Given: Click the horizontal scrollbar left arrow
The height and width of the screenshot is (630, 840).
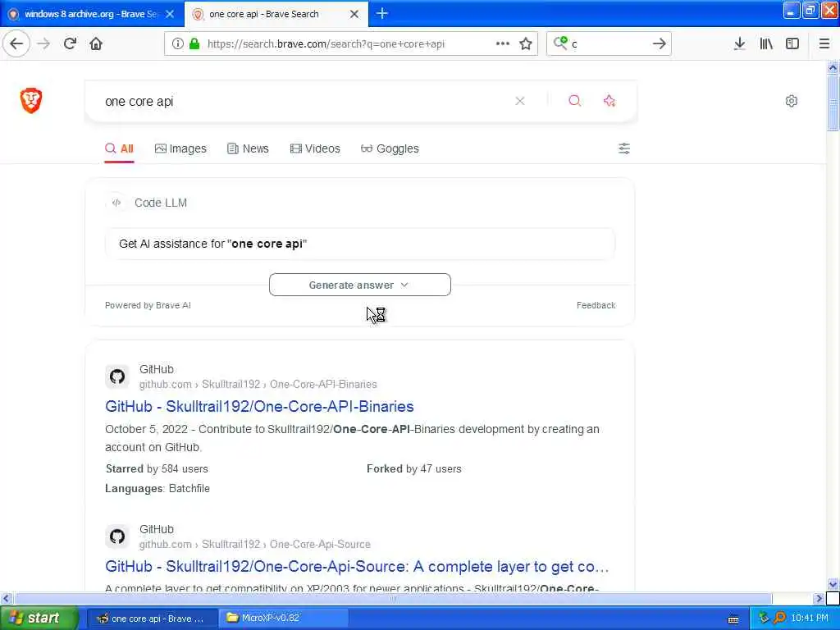Looking at the screenshot, I should coord(6,598).
